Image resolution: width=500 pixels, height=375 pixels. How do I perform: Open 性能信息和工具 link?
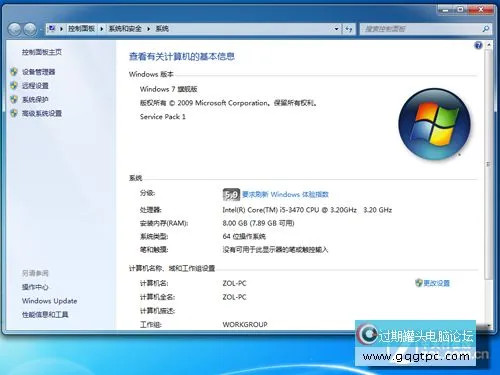coord(45,314)
